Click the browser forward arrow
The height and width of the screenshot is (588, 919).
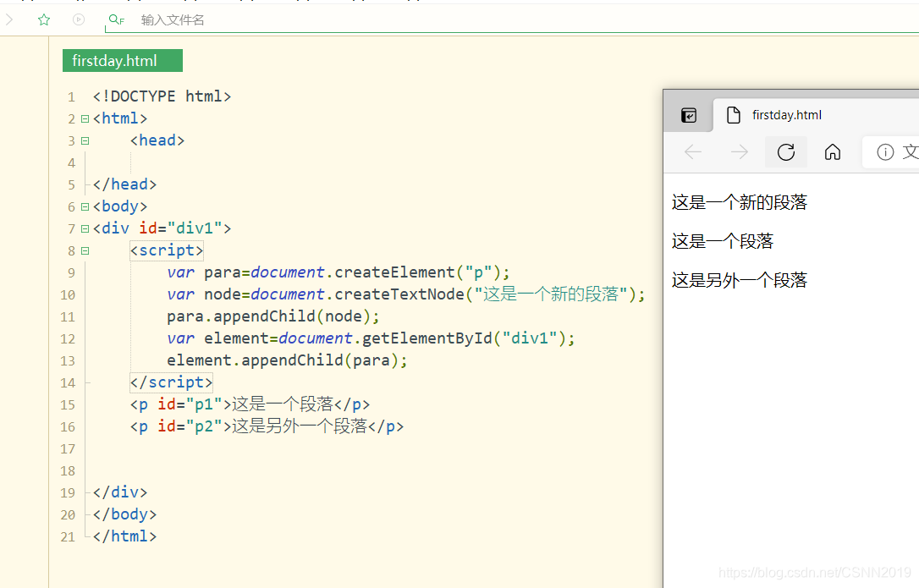click(x=740, y=152)
